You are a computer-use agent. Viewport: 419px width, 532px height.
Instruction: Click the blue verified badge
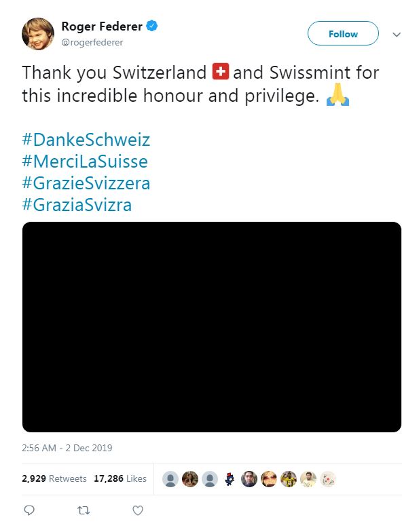pos(153,26)
